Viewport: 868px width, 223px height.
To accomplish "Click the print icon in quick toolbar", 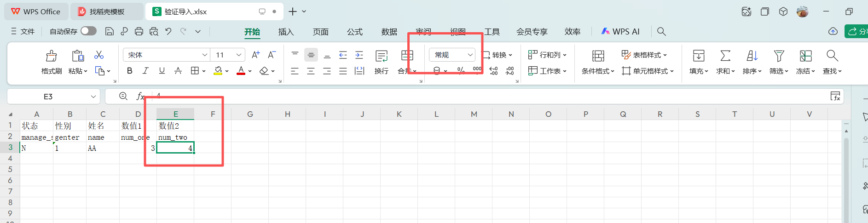I will coord(139,31).
